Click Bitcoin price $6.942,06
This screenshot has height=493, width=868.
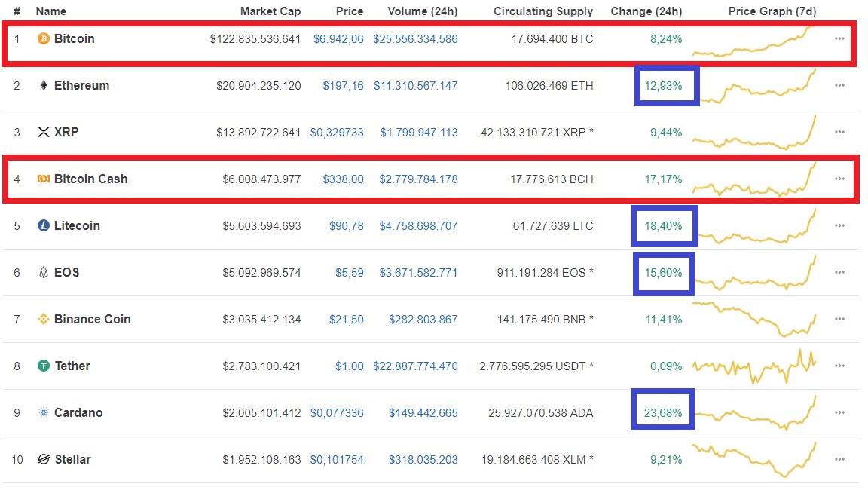point(338,38)
